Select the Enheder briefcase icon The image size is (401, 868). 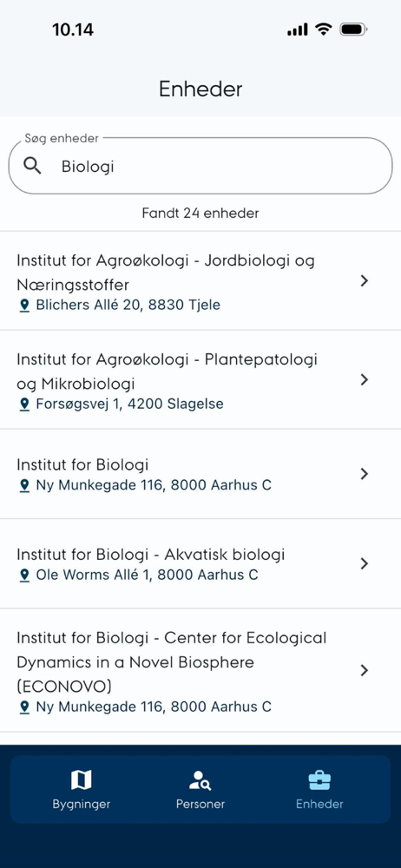coord(319,780)
